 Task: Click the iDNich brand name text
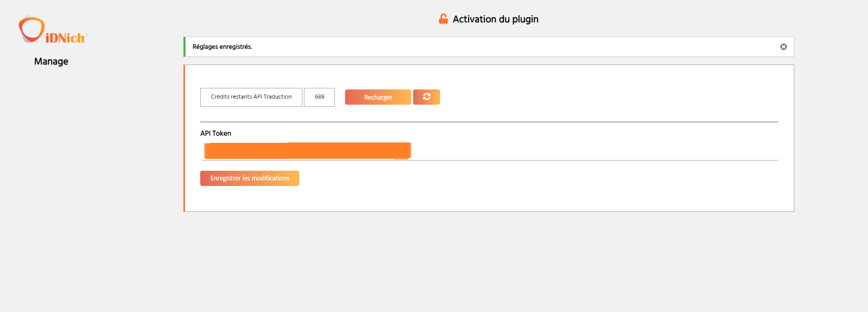point(66,38)
